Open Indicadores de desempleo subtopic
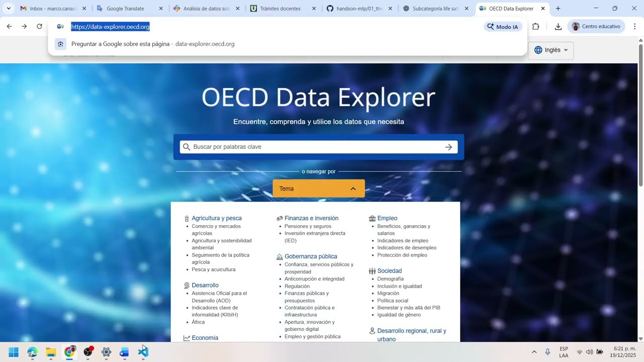Screen dimensions: 644x362 407,248
